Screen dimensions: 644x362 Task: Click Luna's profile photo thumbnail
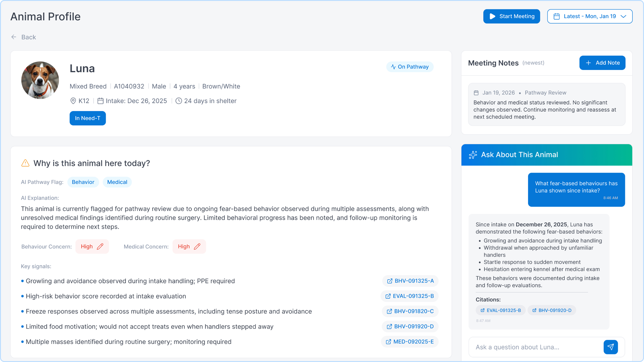point(40,80)
